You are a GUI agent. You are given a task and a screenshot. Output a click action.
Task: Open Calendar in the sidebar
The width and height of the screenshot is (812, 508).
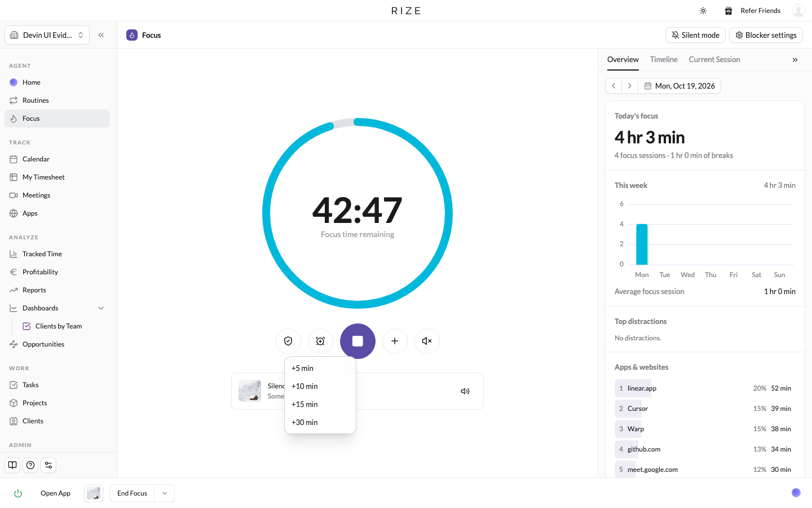click(57, 159)
